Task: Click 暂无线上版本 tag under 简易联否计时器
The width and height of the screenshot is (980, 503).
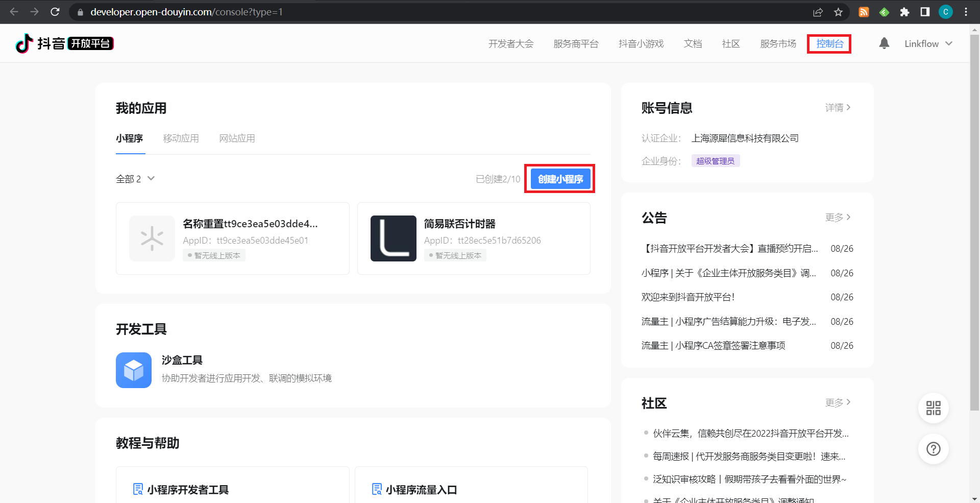Action: [455, 255]
